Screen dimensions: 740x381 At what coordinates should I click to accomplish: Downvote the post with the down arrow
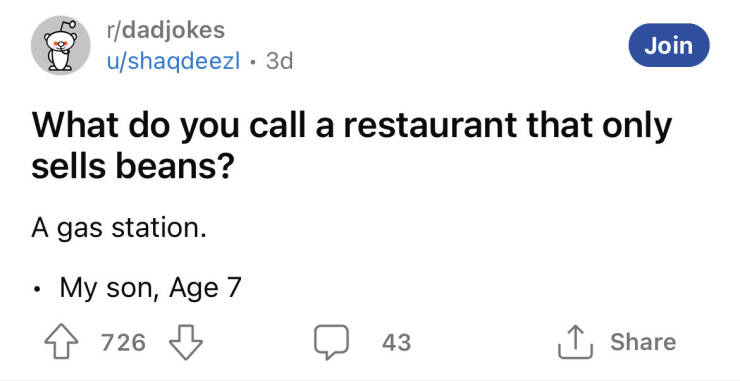185,342
